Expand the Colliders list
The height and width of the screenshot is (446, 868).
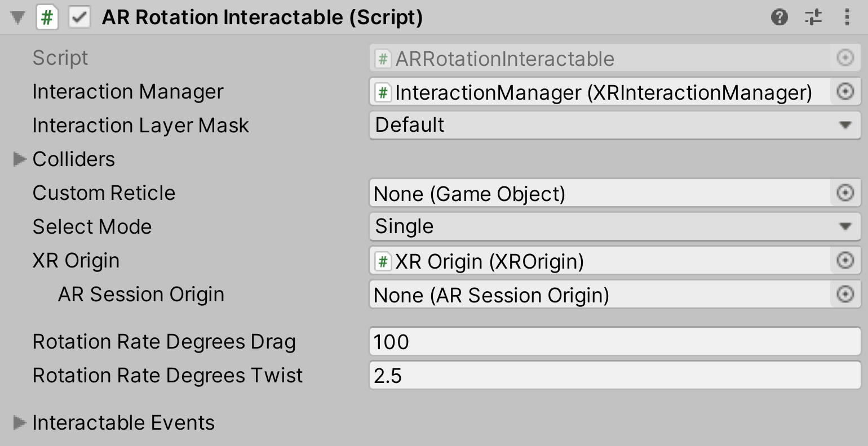click(x=19, y=159)
